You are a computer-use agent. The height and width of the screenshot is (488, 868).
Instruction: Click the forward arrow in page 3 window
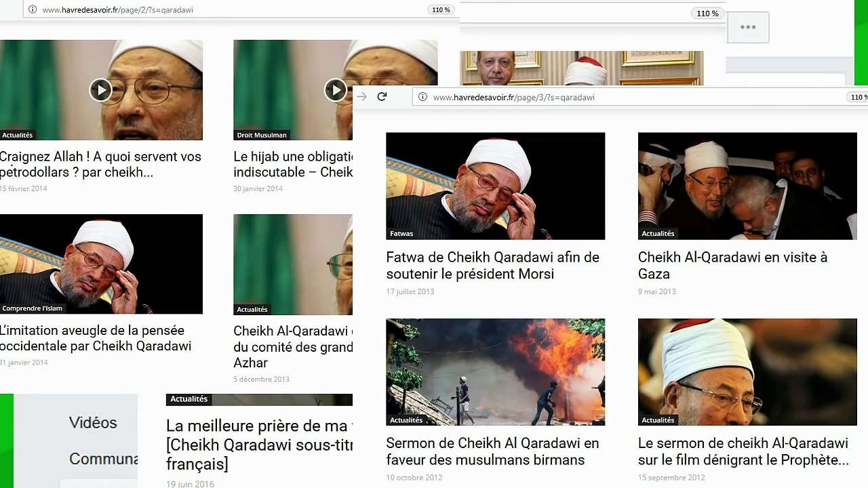tap(362, 97)
